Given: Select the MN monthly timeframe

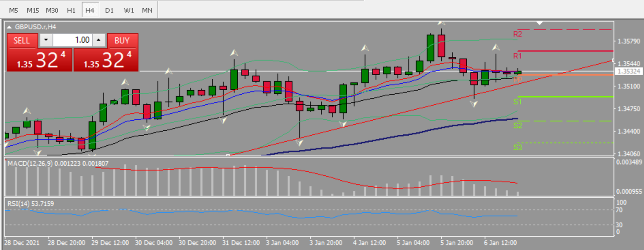Looking at the screenshot, I should click(147, 10).
